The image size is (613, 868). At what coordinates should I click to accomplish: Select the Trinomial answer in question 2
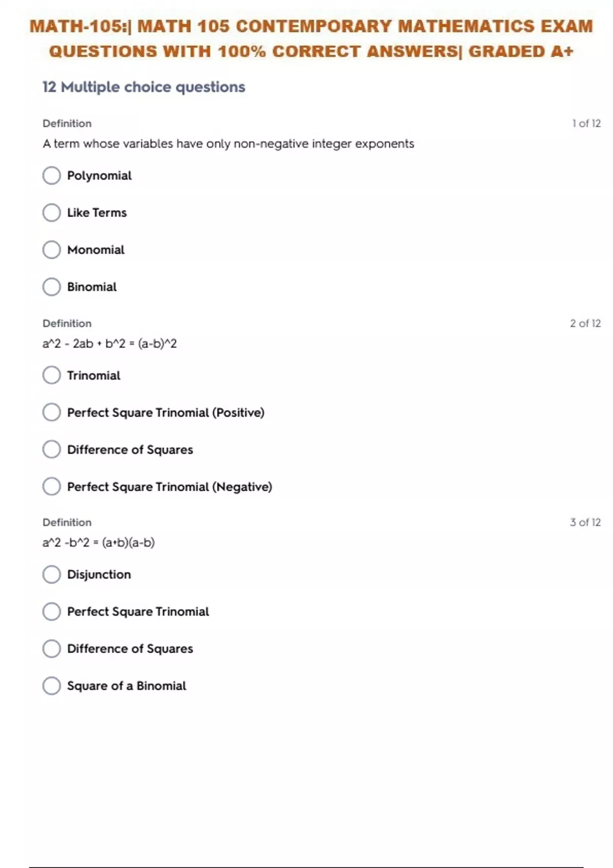pos(52,375)
